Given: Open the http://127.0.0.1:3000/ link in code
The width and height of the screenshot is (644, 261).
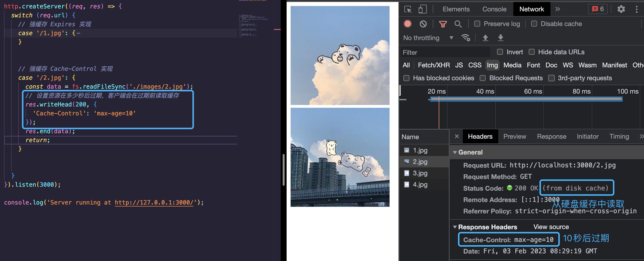Looking at the screenshot, I should 154,203.
